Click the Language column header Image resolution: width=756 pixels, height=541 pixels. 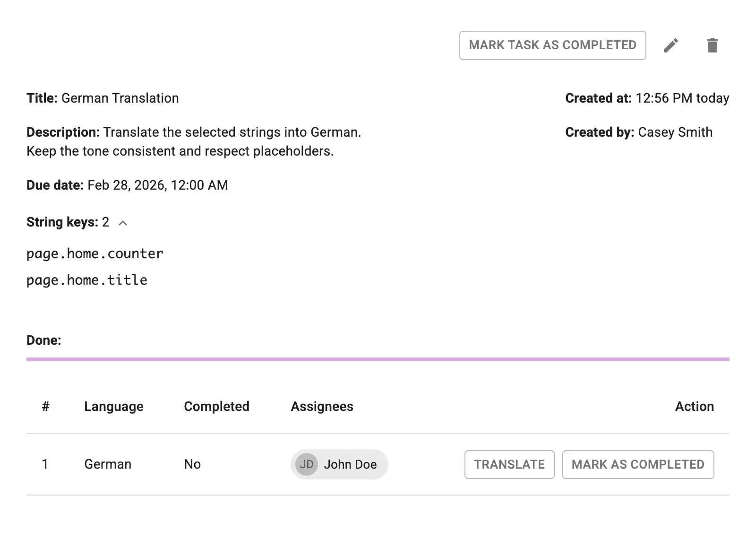pyautogui.click(x=114, y=406)
